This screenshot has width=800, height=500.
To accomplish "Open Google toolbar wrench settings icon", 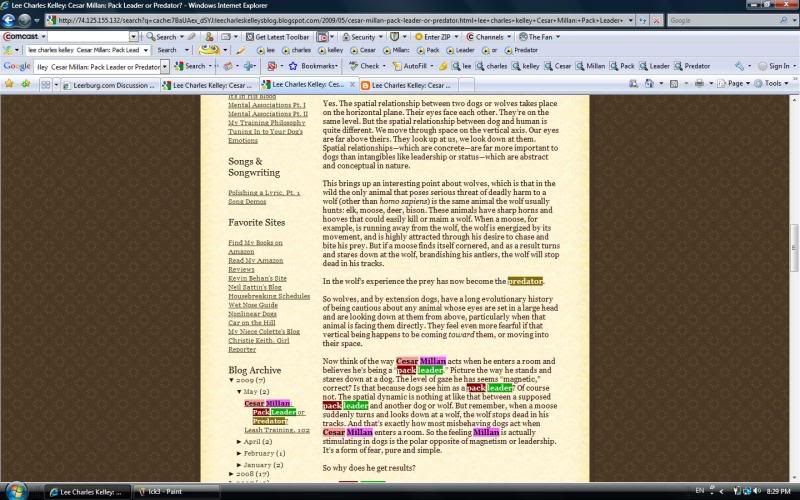I will [739, 66].
